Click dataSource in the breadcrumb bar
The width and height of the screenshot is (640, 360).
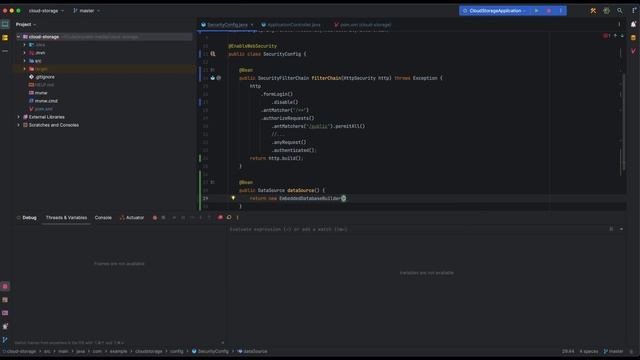pos(252,351)
